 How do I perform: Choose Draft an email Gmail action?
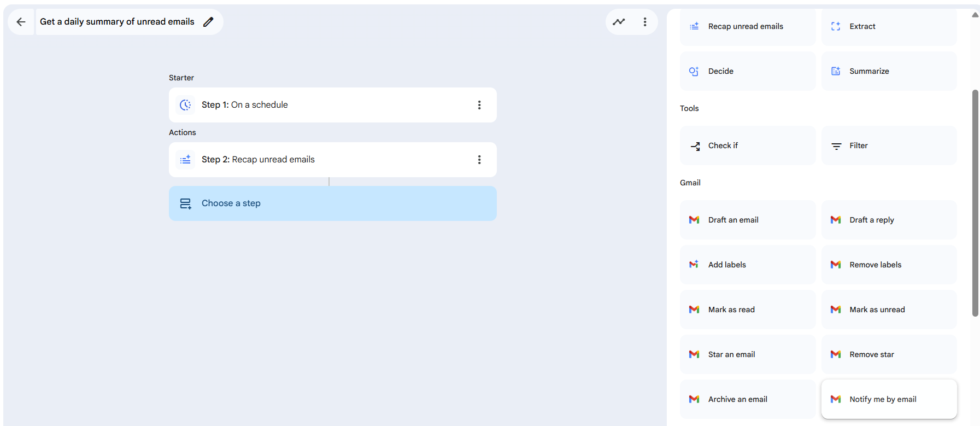(x=747, y=220)
